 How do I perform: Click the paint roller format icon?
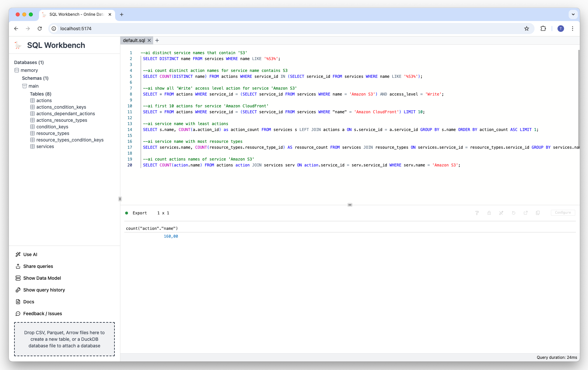tap(477, 213)
